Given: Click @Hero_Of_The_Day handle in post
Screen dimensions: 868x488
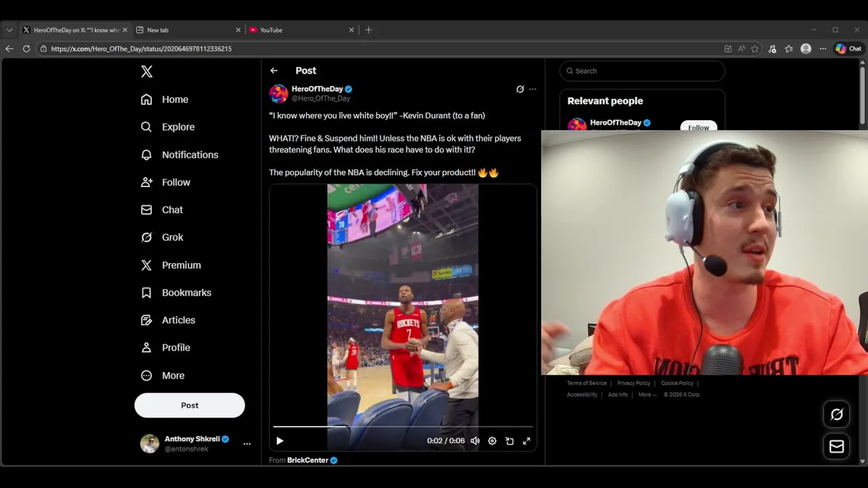Looking at the screenshot, I should tap(321, 99).
